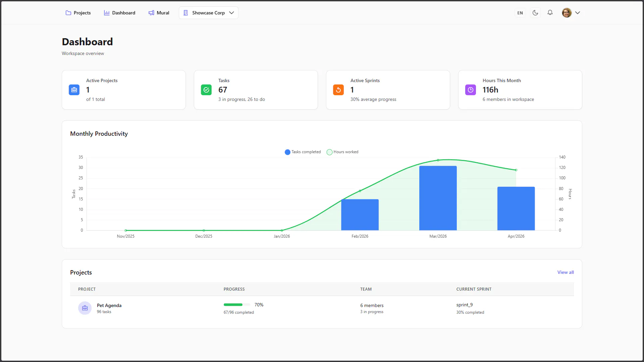644x362 pixels.
Task: Toggle the Tasks completed legend item
Action: [303, 152]
